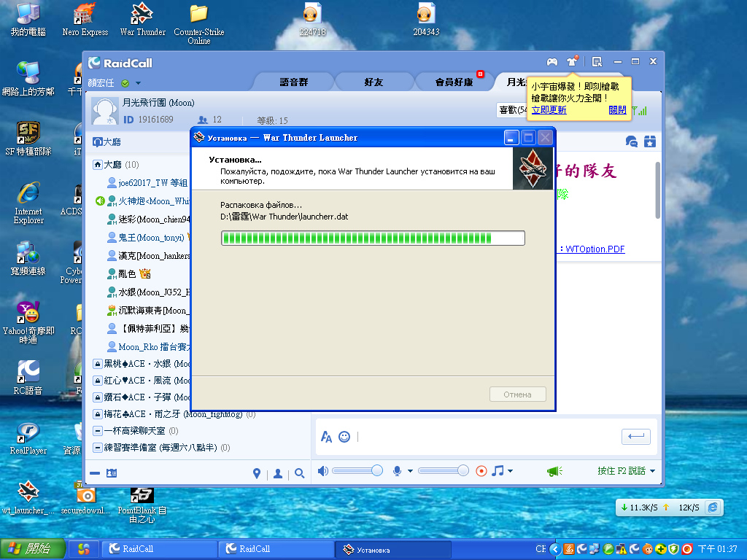Screen dimensions: 747x560
Task: Click the RaidCall announcement scrollbar
Action: [658, 190]
